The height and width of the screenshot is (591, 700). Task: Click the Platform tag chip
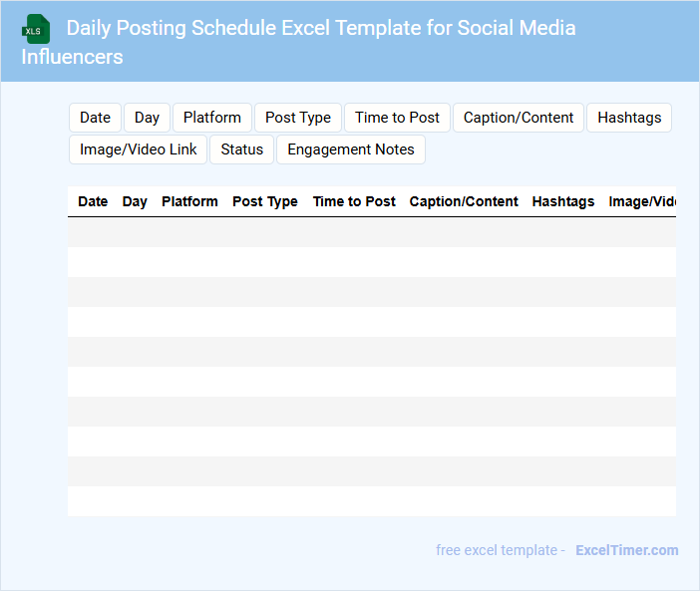[x=212, y=118]
